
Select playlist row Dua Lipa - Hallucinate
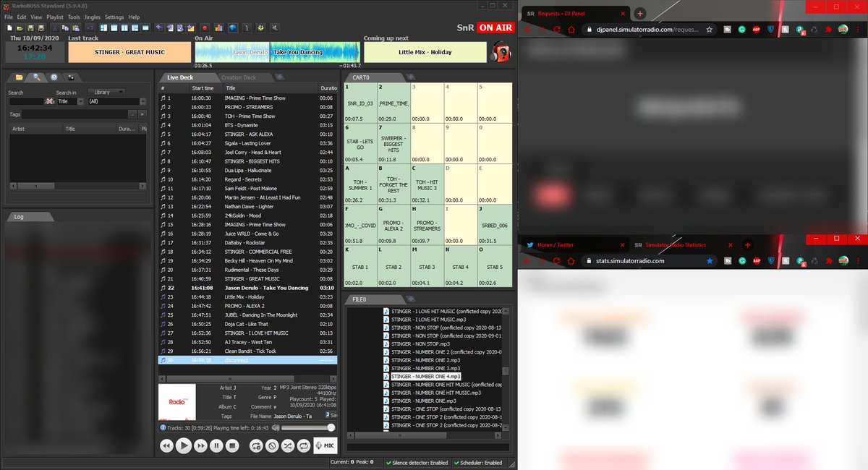(248, 170)
